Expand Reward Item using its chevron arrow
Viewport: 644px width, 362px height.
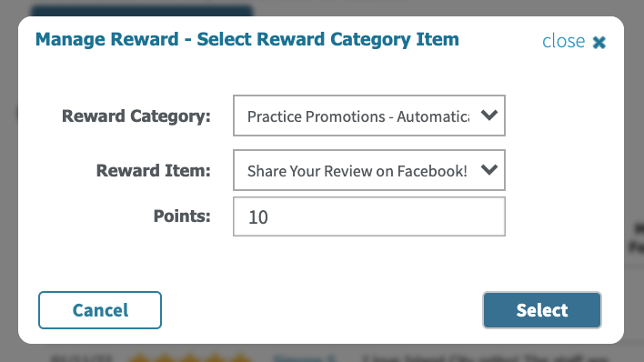click(489, 170)
